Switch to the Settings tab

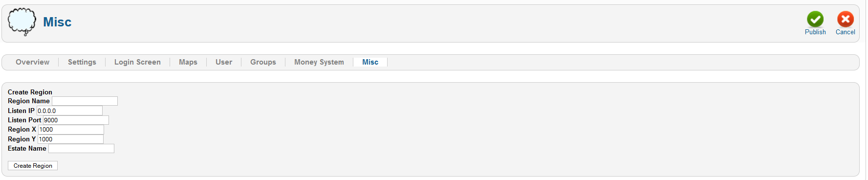[82, 62]
